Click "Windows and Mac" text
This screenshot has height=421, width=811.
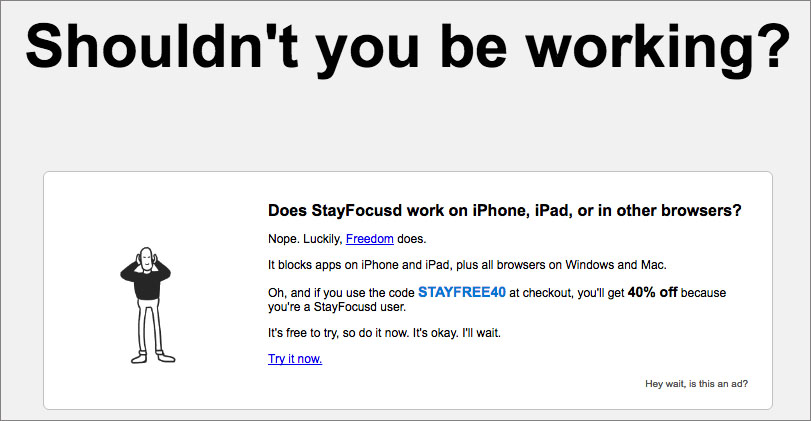(x=615, y=265)
